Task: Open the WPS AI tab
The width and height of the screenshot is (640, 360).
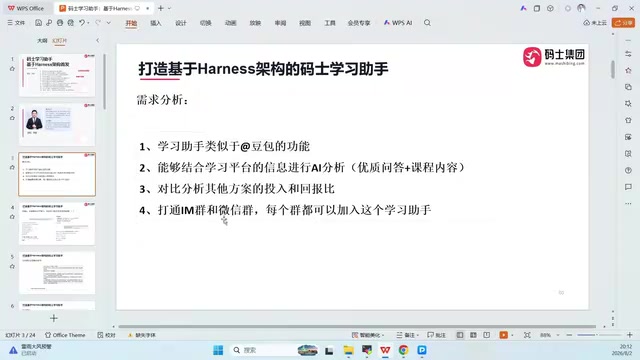Action: [x=398, y=23]
